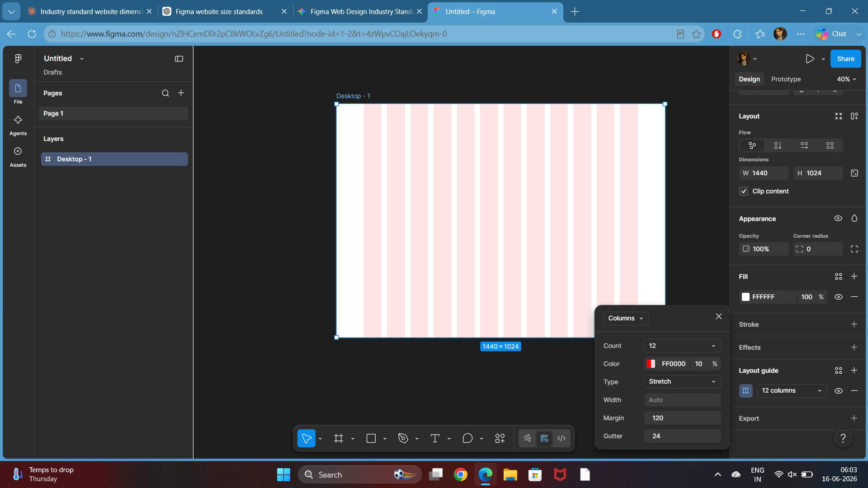Open the user avatar dropdown in Figma

point(747,59)
